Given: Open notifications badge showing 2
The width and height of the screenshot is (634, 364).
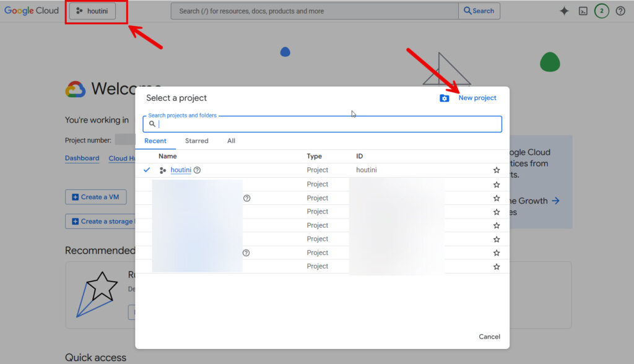Looking at the screenshot, I should pos(602,11).
